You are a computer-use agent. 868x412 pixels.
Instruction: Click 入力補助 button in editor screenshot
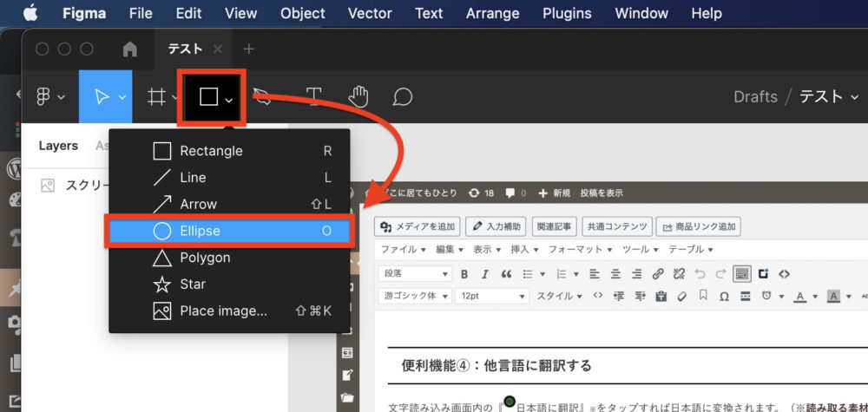(496, 226)
